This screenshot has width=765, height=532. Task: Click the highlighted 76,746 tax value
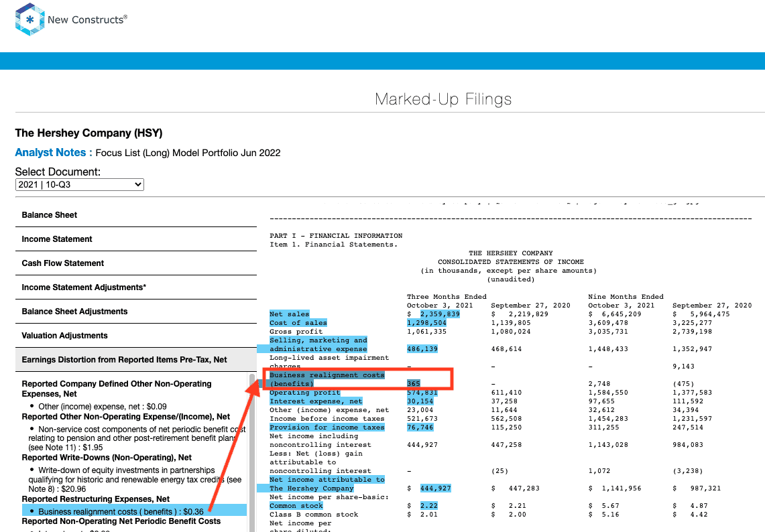pos(420,427)
